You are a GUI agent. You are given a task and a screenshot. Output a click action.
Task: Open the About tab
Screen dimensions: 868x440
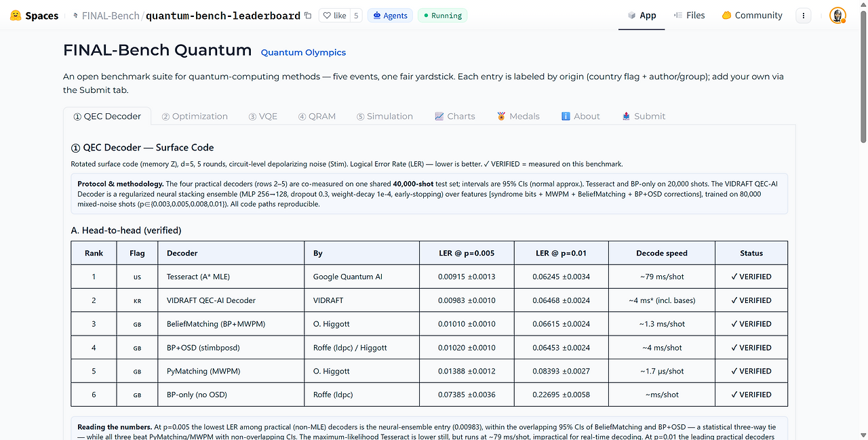click(580, 117)
